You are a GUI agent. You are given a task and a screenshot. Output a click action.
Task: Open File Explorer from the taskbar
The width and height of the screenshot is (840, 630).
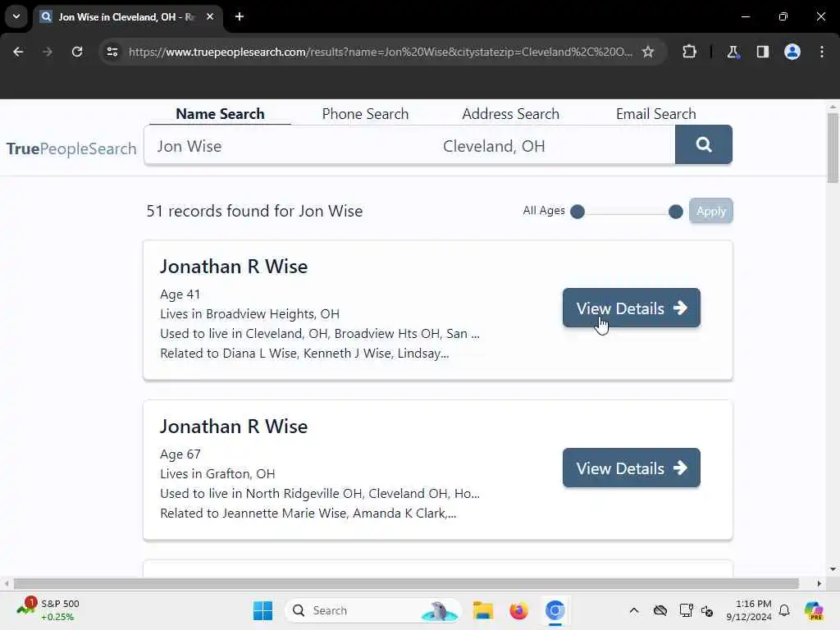click(482, 610)
